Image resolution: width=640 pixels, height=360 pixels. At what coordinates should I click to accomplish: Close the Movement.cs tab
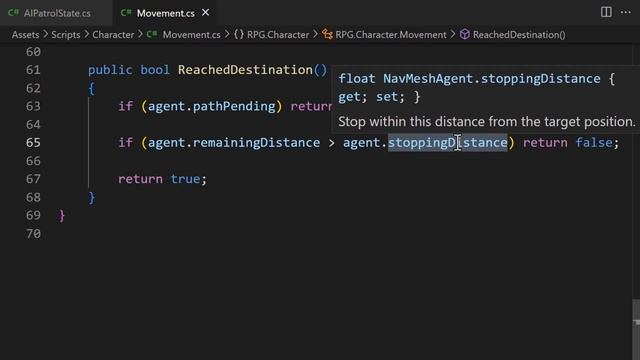tap(206, 13)
